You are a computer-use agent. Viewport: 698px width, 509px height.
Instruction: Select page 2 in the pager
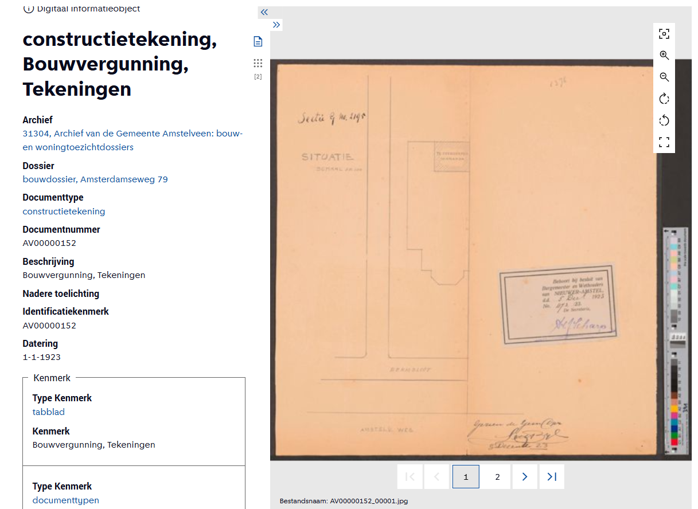(497, 476)
